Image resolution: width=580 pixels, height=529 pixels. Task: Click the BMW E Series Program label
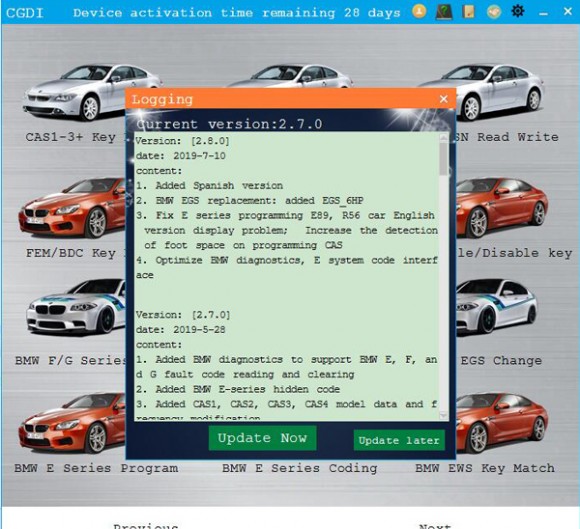point(96,468)
